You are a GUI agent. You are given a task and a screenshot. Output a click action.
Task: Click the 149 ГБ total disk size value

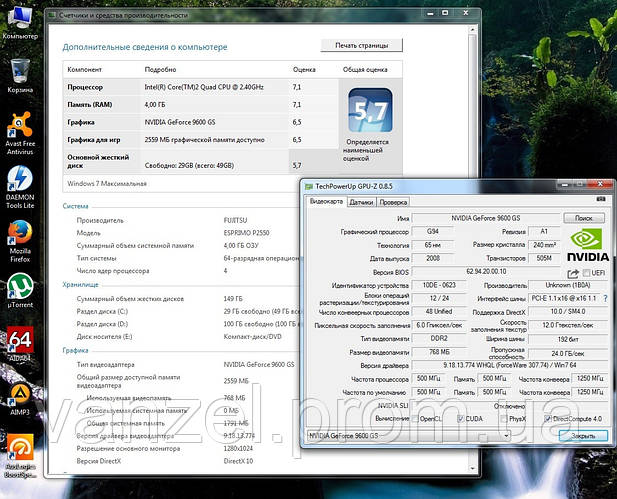coord(233,299)
